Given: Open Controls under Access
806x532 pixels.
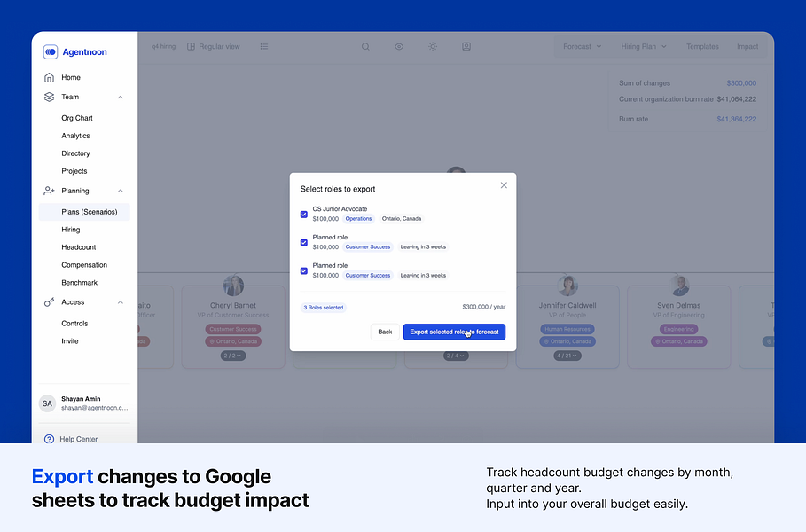Looking at the screenshot, I should tap(74, 324).
